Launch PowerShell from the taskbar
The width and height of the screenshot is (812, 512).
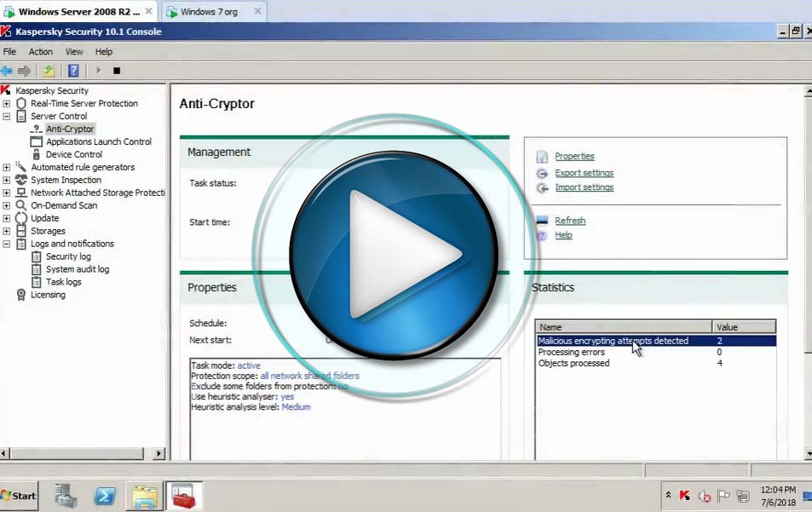coord(105,497)
